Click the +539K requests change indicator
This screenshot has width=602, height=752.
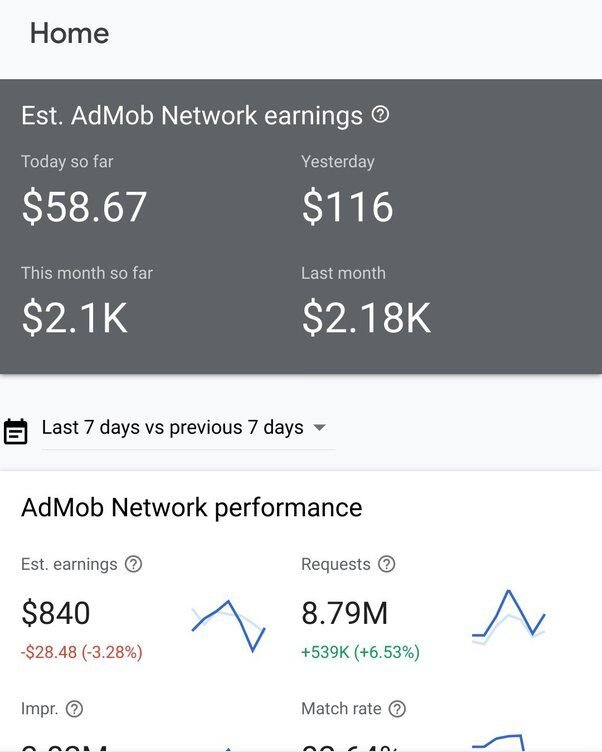(x=360, y=652)
